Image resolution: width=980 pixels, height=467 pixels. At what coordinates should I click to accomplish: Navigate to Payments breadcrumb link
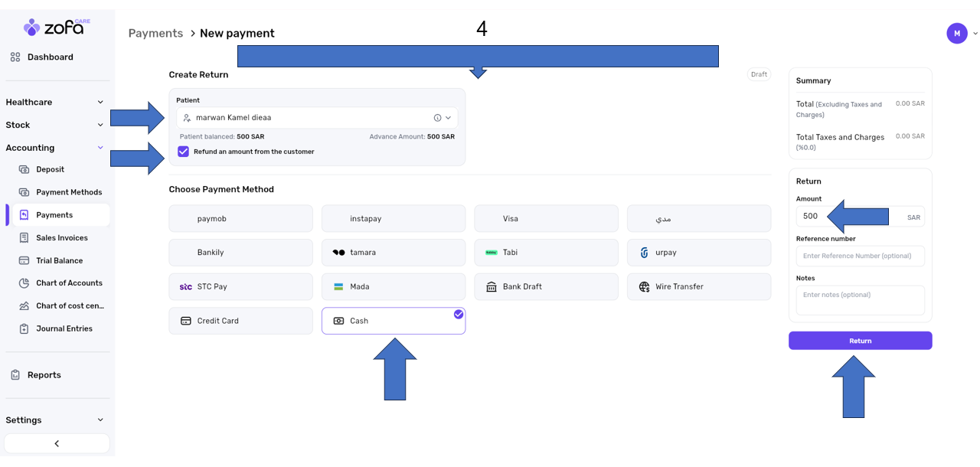click(155, 34)
